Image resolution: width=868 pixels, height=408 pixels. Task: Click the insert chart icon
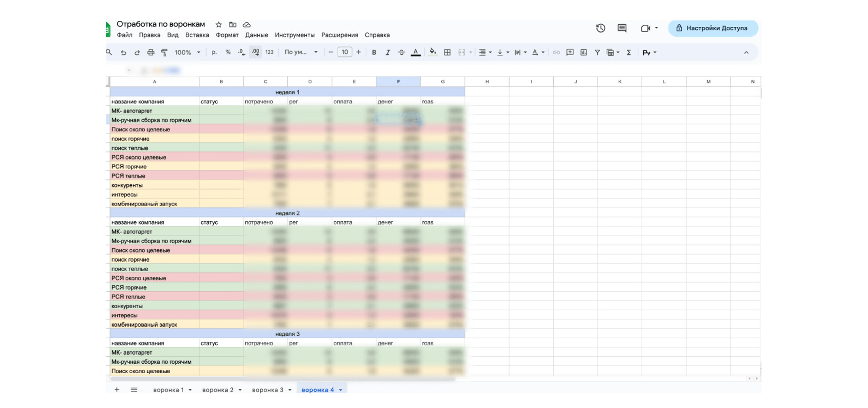coord(584,53)
